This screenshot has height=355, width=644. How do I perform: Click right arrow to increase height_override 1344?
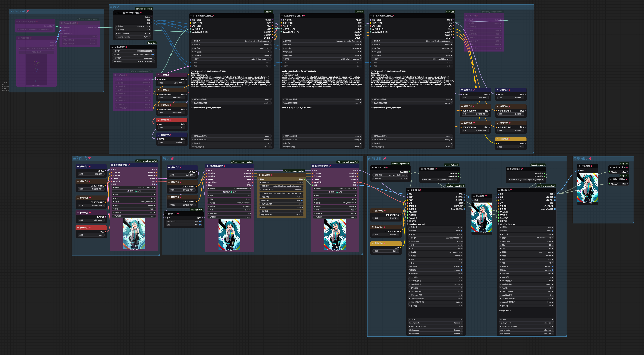tap(150, 37)
